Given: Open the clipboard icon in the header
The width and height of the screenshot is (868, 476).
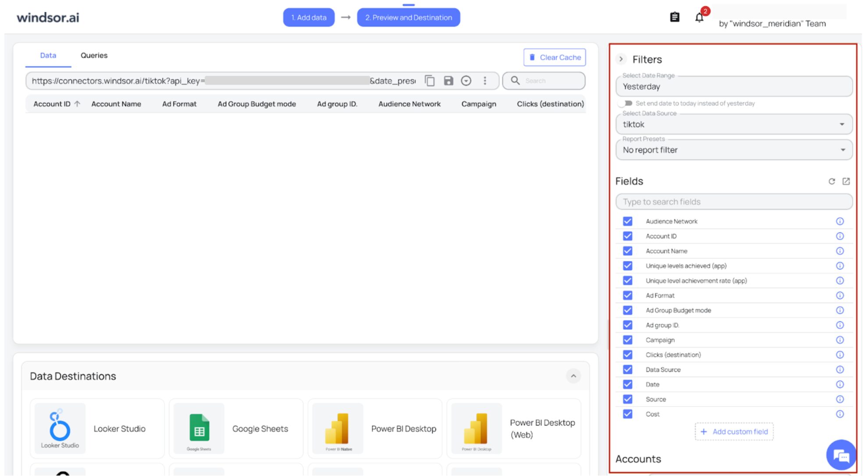Looking at the screenshot, I should [675, 17].
